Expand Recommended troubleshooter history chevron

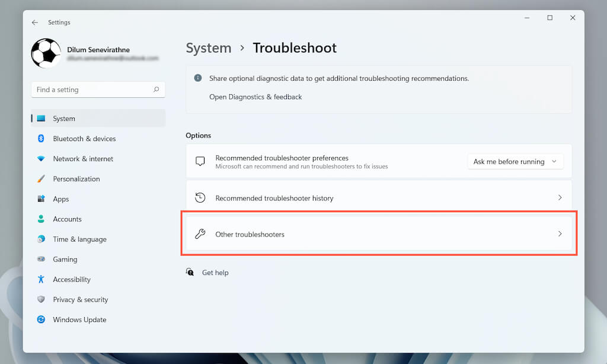point(560,197)
